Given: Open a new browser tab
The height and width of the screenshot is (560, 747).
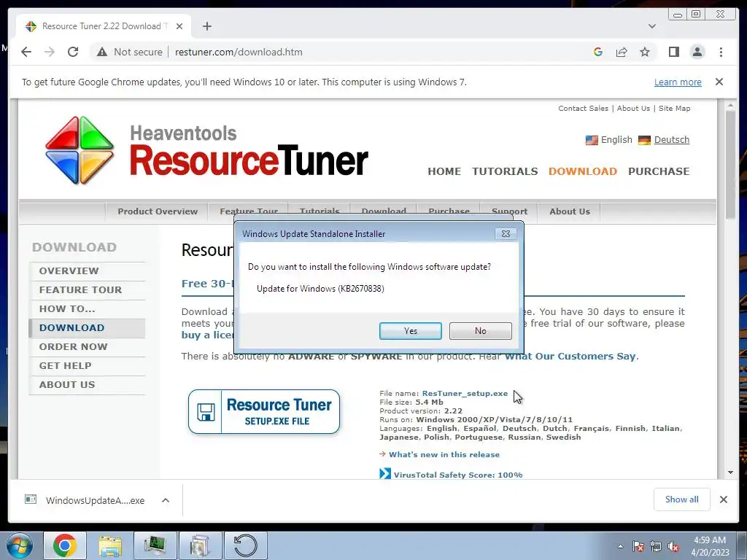Looking at the screenshot, I should point(206,26).
